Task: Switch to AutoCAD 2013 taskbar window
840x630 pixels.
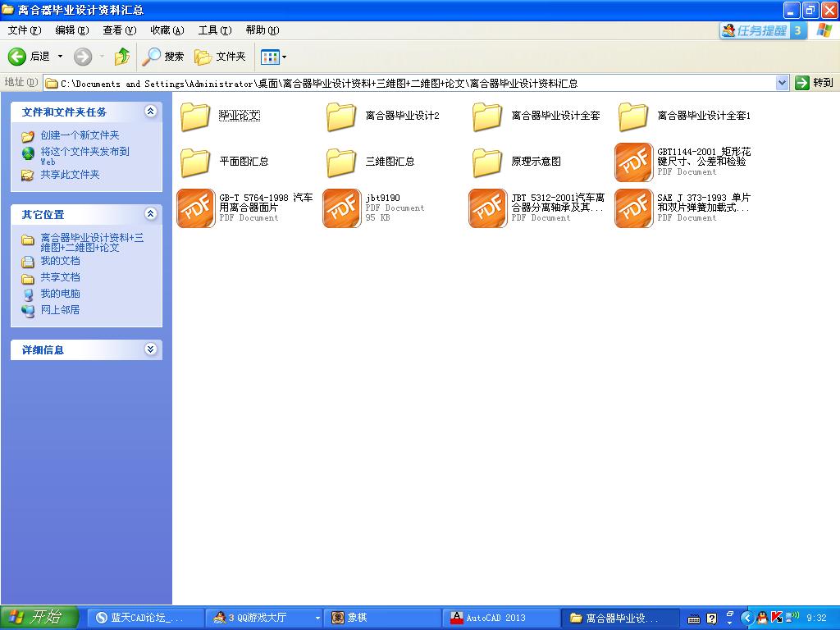Action: (501, 618)
